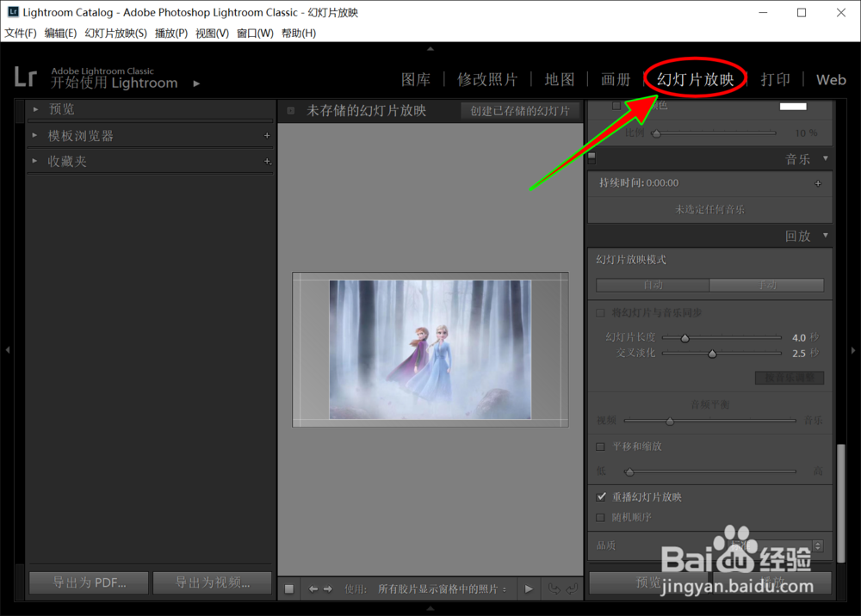Show filmstrip using bottom edge arrow
Image resolution: width=861 pixels, height=616 pixels.
(430, 608)
